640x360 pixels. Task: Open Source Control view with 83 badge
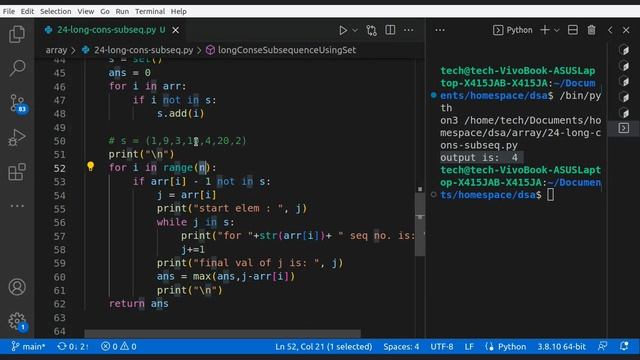(18, 103)
